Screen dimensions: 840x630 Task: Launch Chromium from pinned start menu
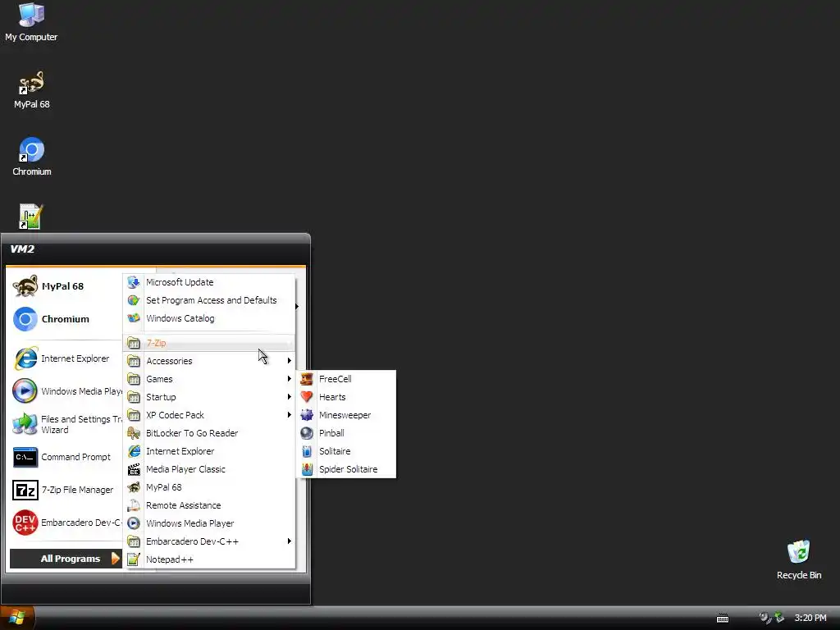pos(66,319)
